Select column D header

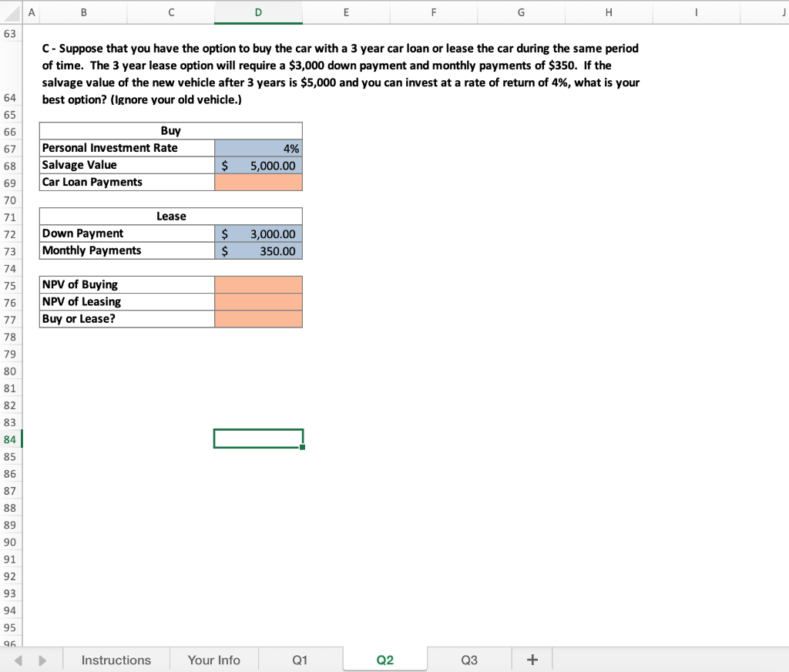tap(258, 12)
